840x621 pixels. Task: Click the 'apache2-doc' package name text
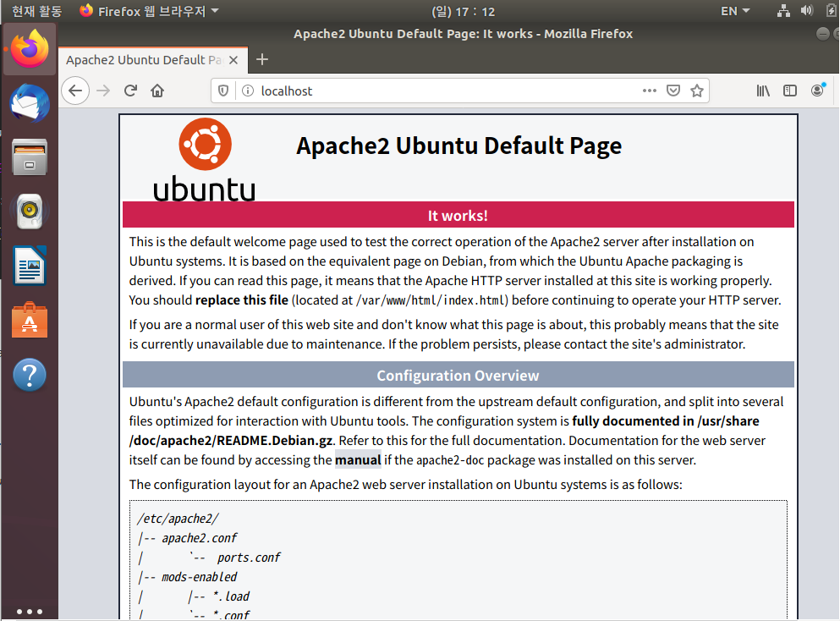click(x=450, y=460)
